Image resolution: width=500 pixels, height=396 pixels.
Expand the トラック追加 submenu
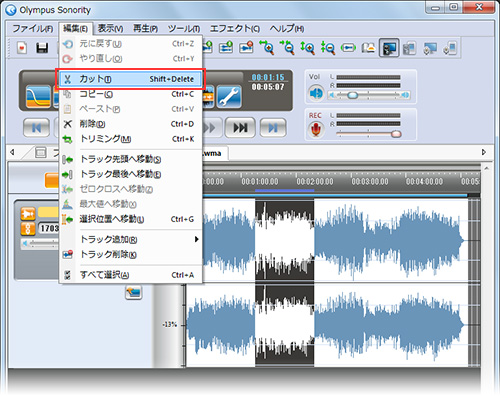point(131,239)
